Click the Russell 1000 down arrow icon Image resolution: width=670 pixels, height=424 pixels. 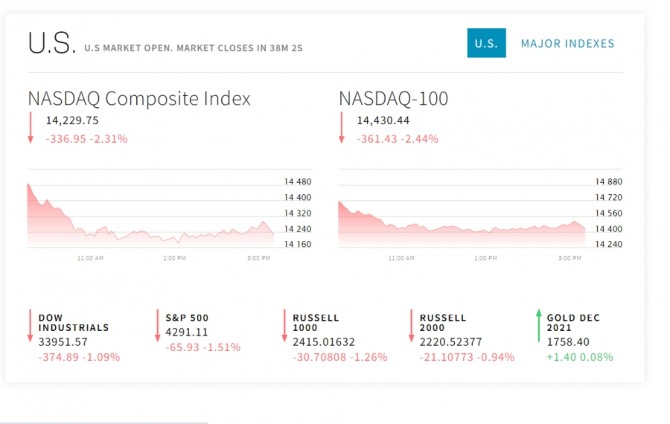pyautogui.click(x=284, y=327)
